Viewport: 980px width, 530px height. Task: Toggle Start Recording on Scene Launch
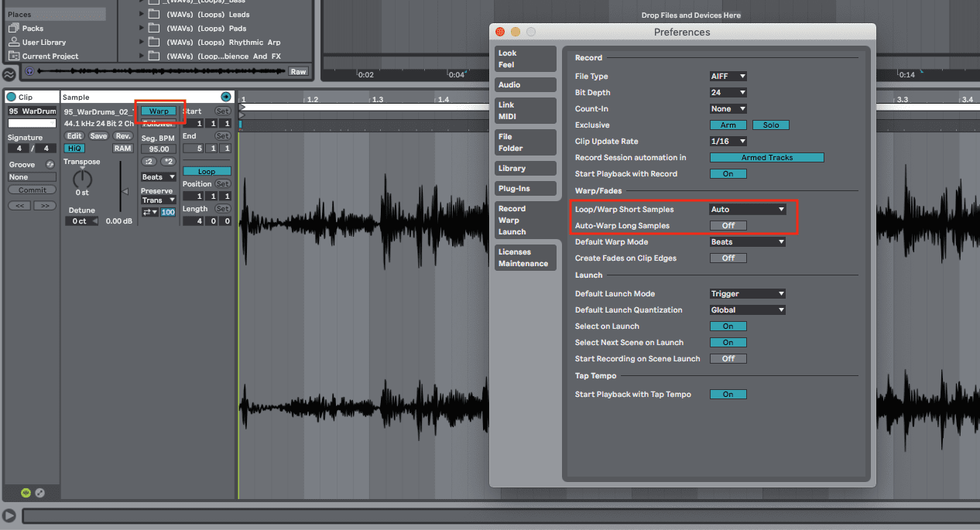click(x=728, y=359)
